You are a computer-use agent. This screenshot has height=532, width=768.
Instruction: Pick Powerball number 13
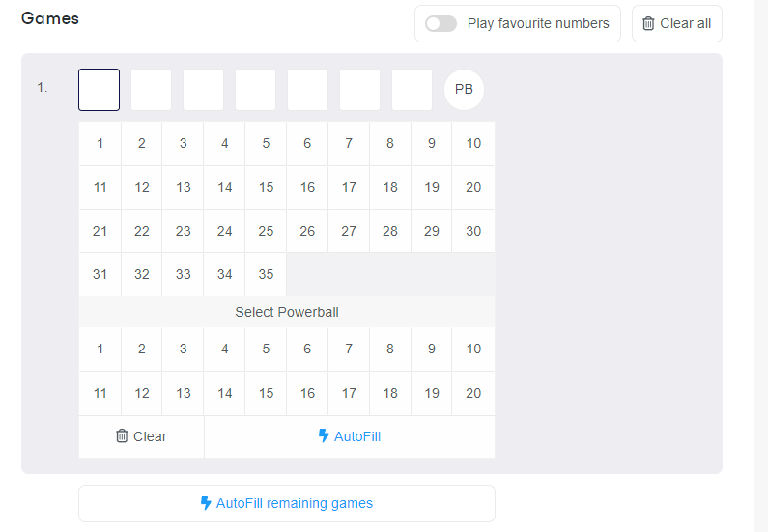(184, 393)
